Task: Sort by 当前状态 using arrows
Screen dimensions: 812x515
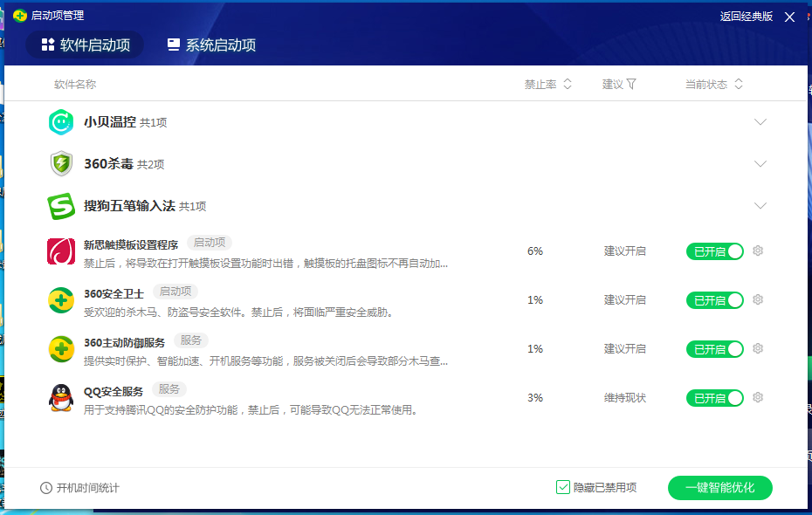Action: tap(739, 84)
